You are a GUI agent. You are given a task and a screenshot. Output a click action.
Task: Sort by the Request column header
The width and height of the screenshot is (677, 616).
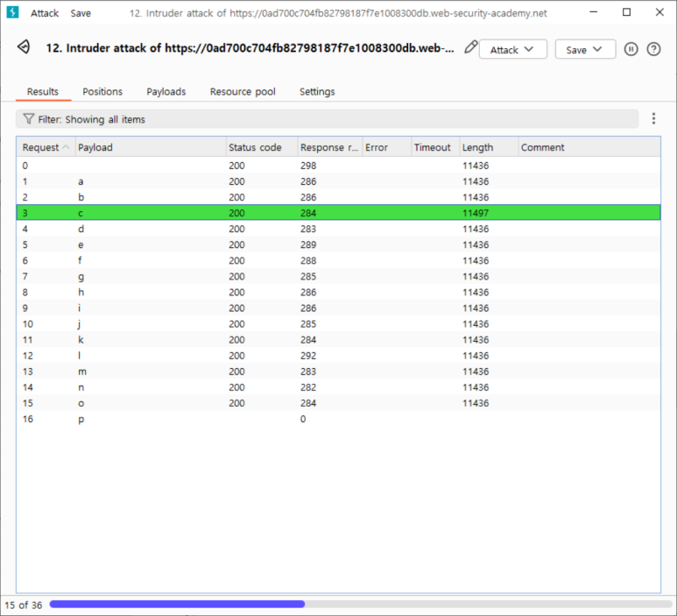(x=46, y=147)
